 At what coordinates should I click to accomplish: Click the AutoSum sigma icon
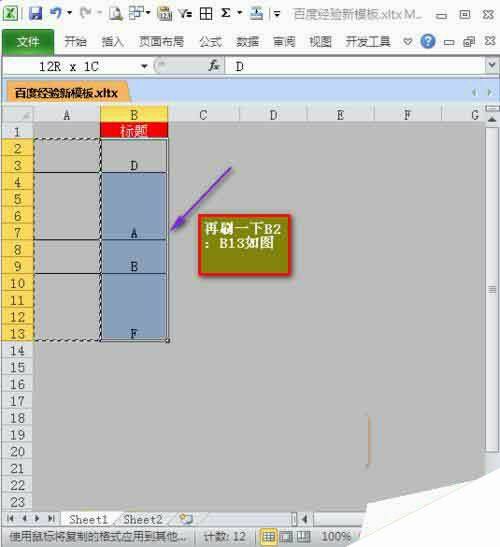pyautogui.click(x=226, y=14)
